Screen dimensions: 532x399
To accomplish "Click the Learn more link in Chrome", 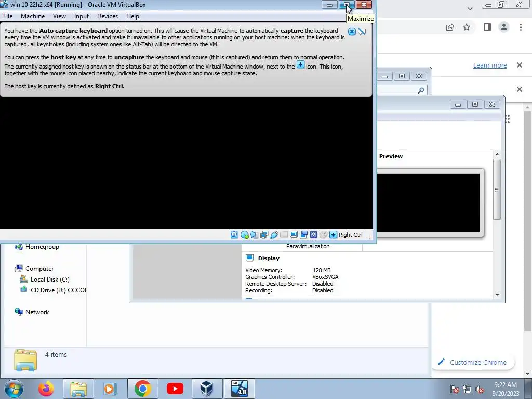I will [x=490, y=65].
